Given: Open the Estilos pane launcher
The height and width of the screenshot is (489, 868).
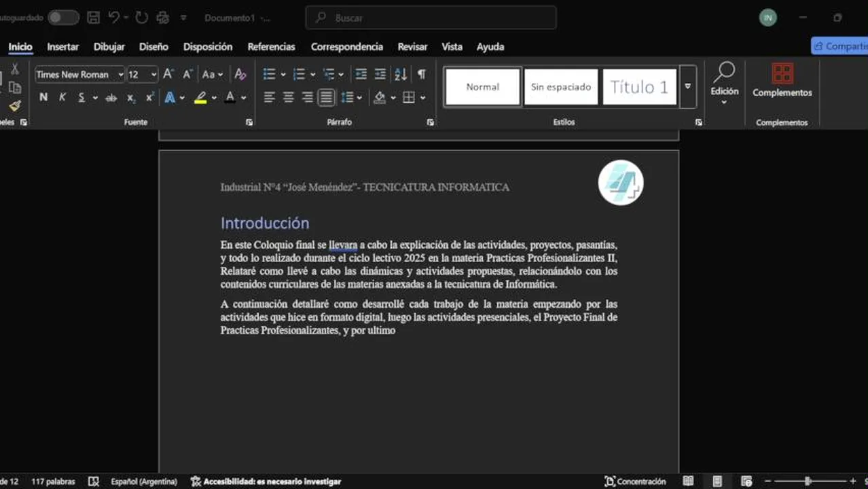Looking at the screenshot, I should 699,122.
